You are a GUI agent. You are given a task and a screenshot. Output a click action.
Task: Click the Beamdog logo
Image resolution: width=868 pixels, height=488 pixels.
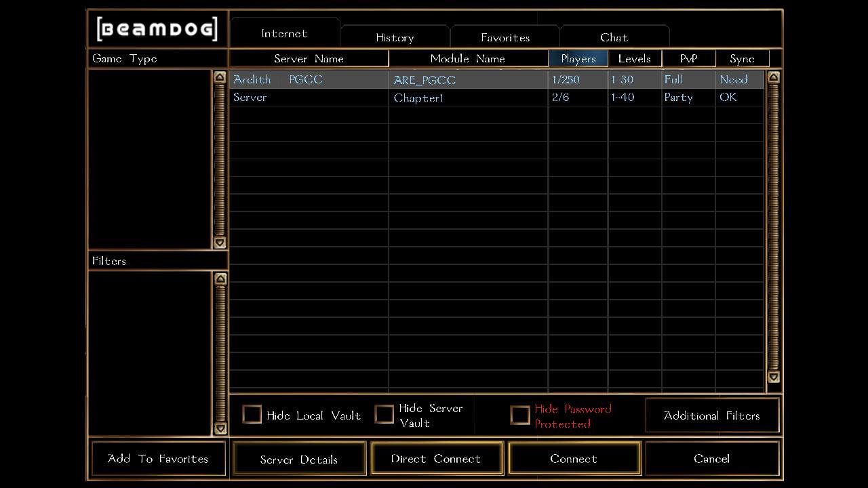tap(157, 29)
